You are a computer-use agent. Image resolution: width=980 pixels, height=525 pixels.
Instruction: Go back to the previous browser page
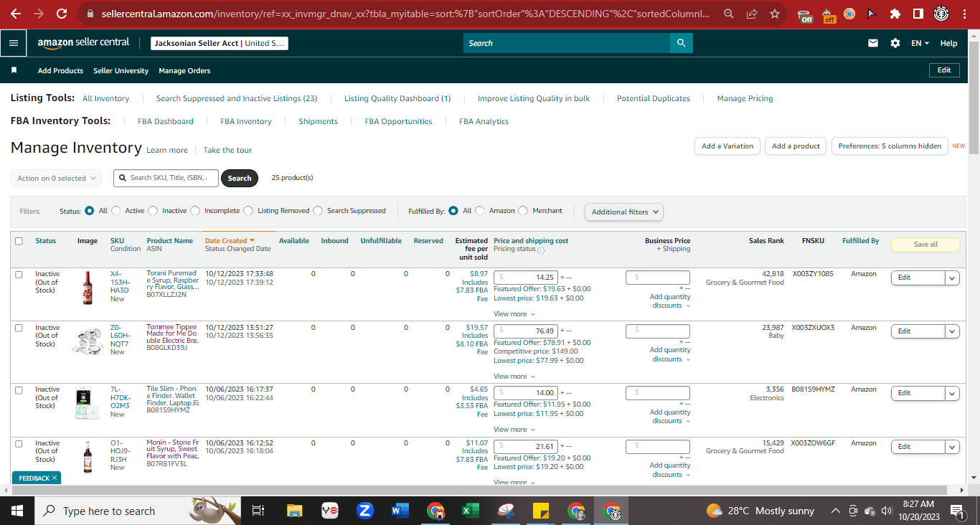tap(16, 14)
